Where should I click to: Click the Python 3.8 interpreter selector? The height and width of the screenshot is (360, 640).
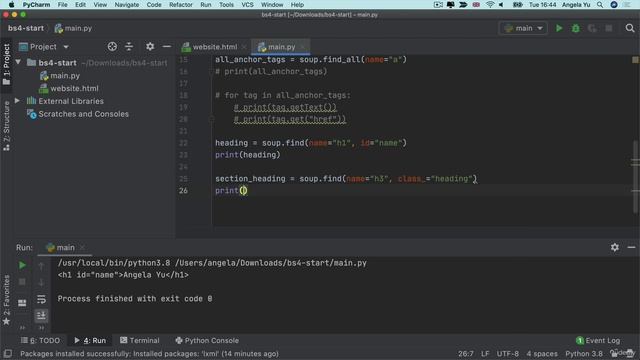[x=584, y=353]
